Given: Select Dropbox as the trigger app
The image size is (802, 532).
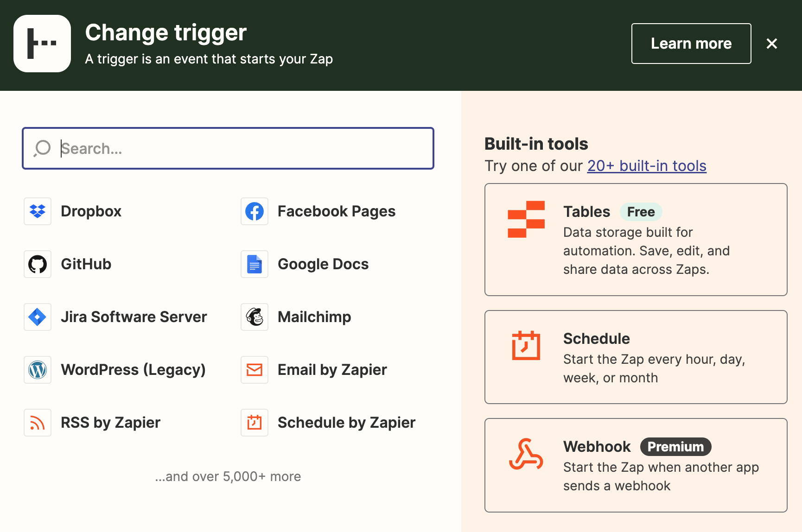Looking at the screenshot, I should click(91, 211).
